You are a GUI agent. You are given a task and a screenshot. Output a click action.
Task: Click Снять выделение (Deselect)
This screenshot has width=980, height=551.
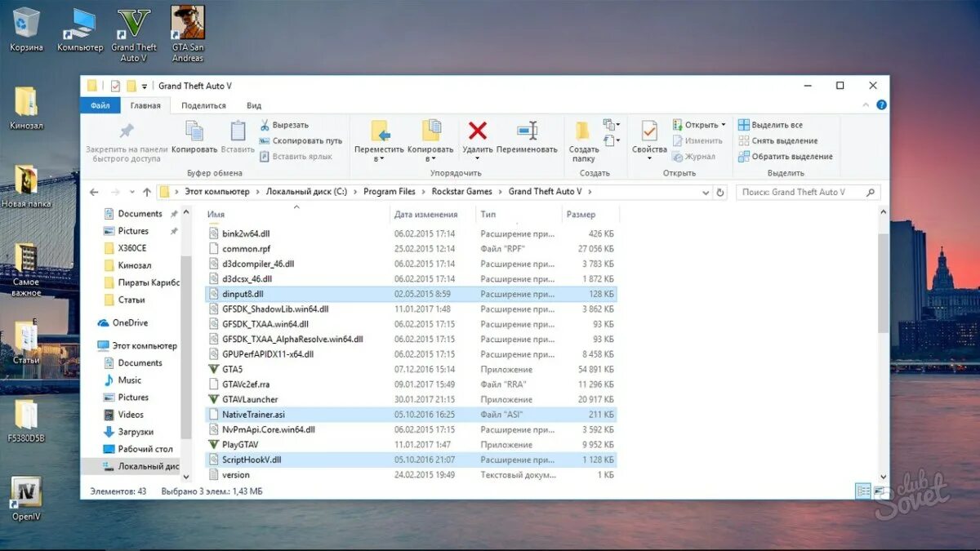click(x=778, y=140)
